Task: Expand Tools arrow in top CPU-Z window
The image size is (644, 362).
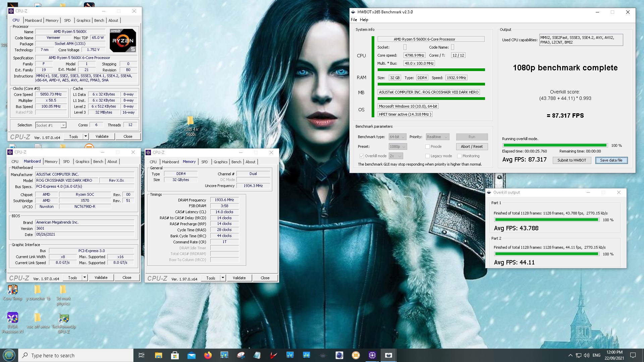Action: click(86, 136)
